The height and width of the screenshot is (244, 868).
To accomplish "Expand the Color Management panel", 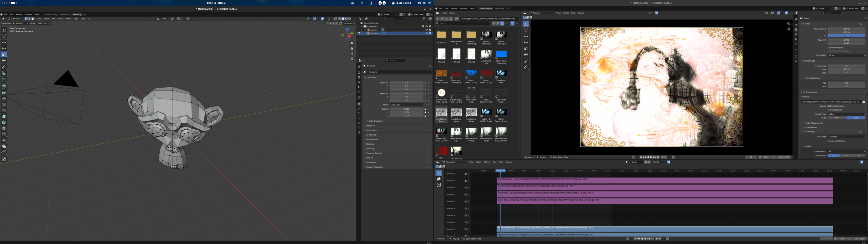I will (x=814, y=123).
